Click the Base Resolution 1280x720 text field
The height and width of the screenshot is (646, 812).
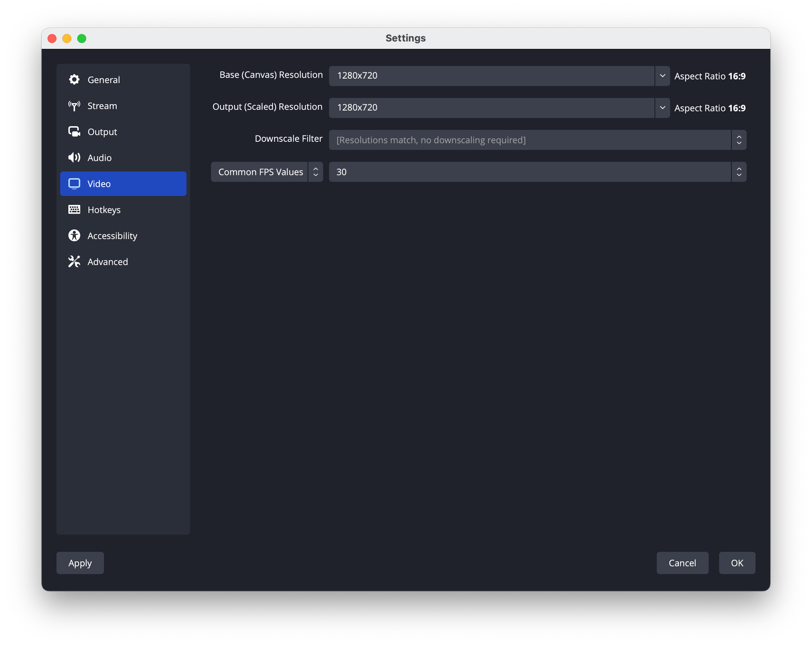click(491, 76)
